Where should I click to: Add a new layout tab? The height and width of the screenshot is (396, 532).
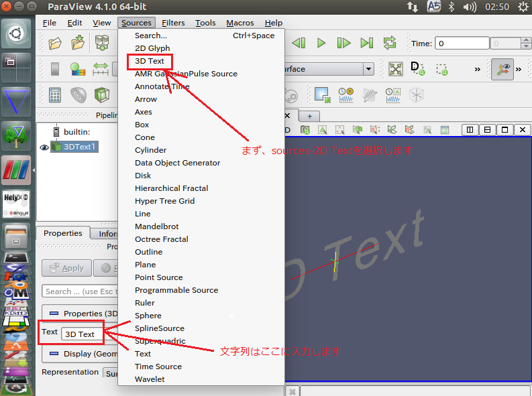(309, 116)
